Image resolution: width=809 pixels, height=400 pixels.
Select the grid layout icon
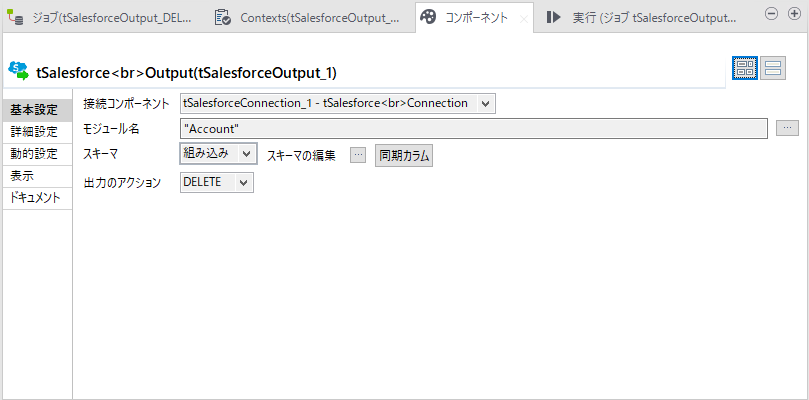[744, 68]
